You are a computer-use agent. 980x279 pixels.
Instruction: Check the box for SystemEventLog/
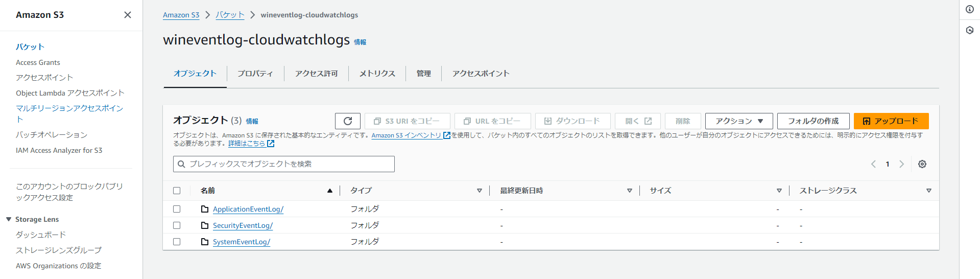click(177, 242)
